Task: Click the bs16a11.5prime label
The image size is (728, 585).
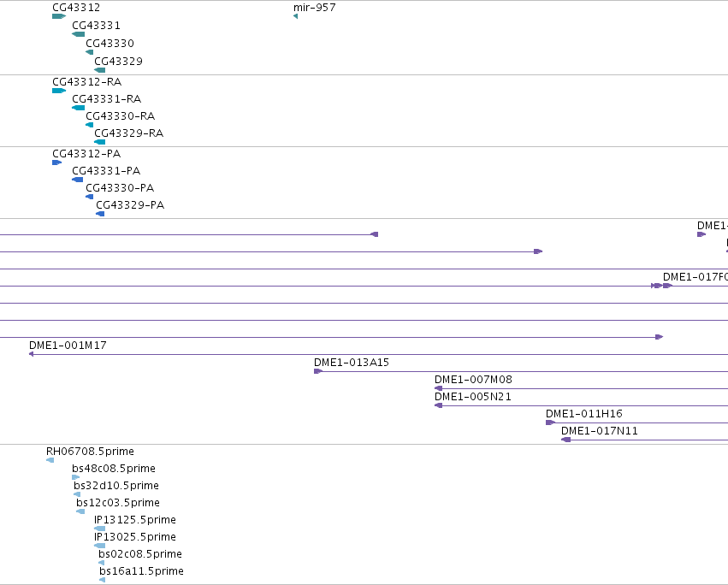Action: click(x=142, y=572)
